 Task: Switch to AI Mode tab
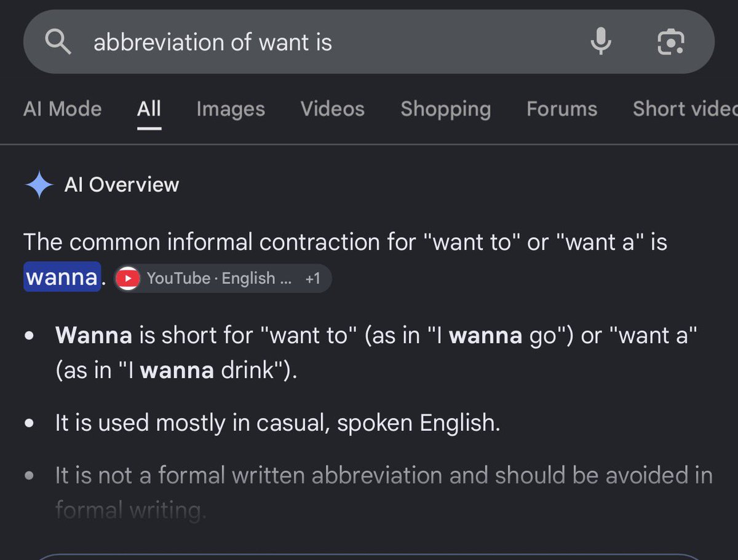tap(62, 109)
